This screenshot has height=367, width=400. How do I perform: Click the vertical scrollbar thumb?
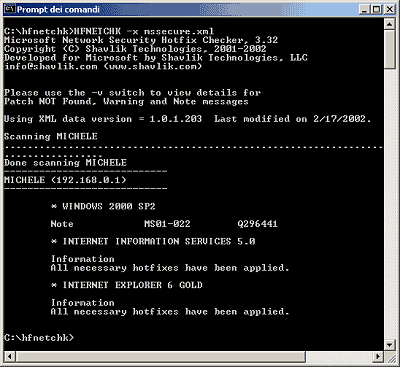(x=390, y=49)
